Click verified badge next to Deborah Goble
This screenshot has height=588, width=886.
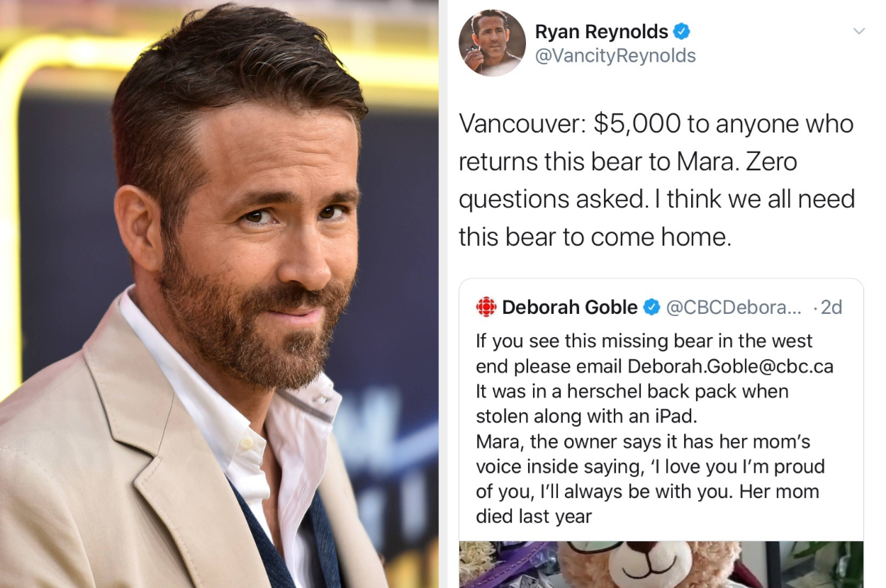coord(651,307)
